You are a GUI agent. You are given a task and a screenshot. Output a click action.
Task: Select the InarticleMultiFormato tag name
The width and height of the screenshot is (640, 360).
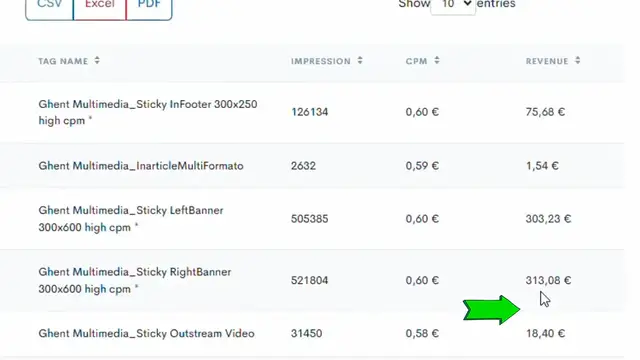click(141, 166)
